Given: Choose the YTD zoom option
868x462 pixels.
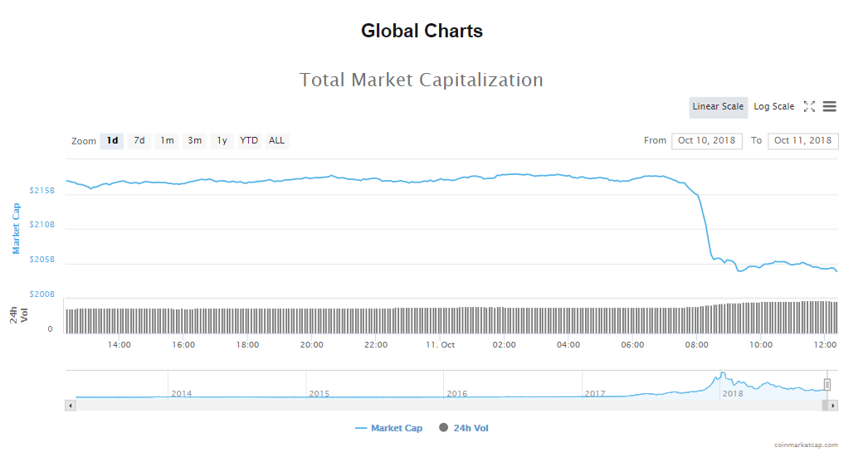Looking at the screenshot, I should (249, 141).
